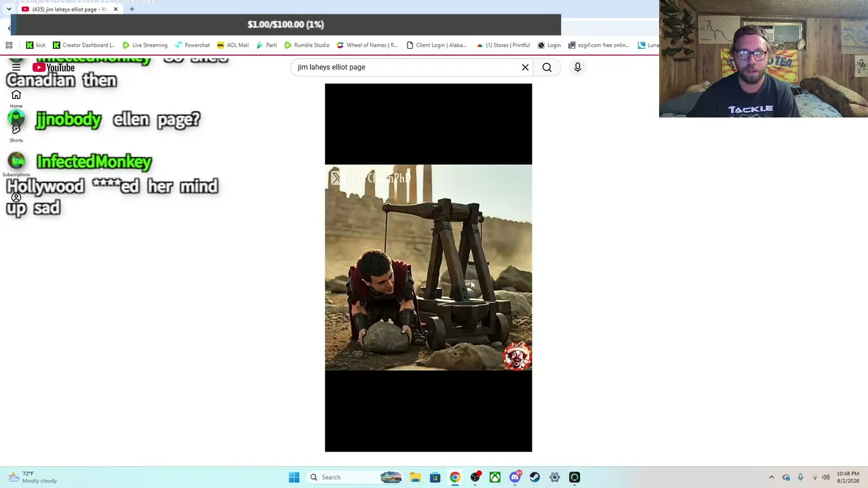The height and width of the screenshot is (488, 868).
Task: Open the Xbox app from the taskbar
Action: [495, 477]
